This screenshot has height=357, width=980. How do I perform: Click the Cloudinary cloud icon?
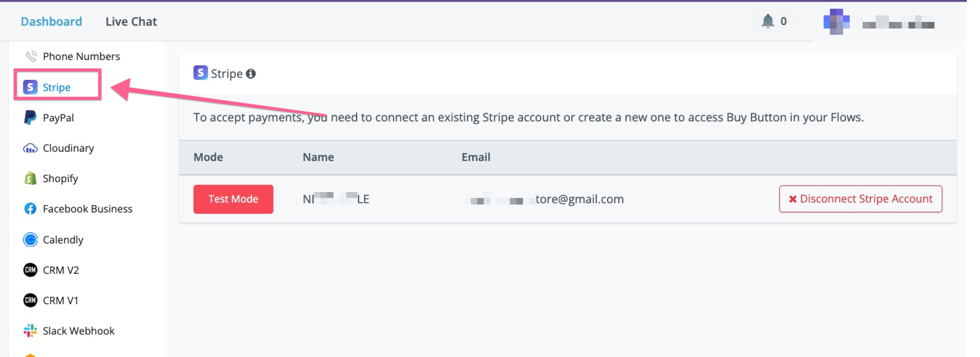pyautogui.click(x=30, y=148)
